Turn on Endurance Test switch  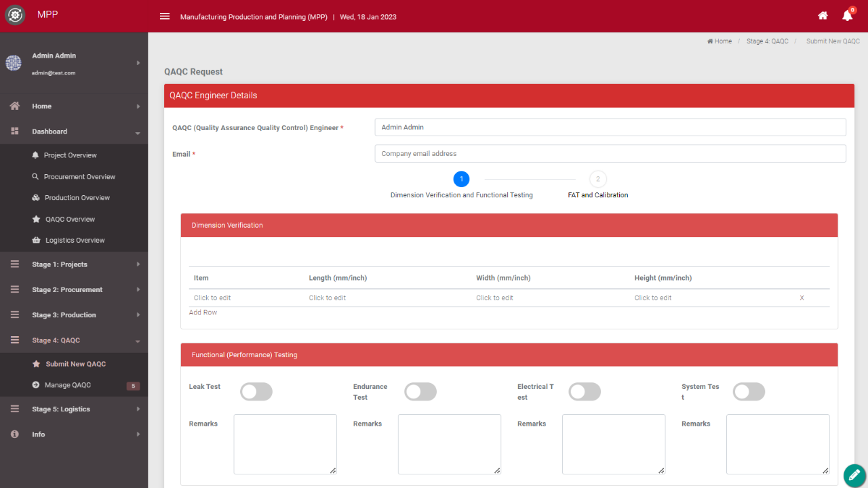pos(420,392)
